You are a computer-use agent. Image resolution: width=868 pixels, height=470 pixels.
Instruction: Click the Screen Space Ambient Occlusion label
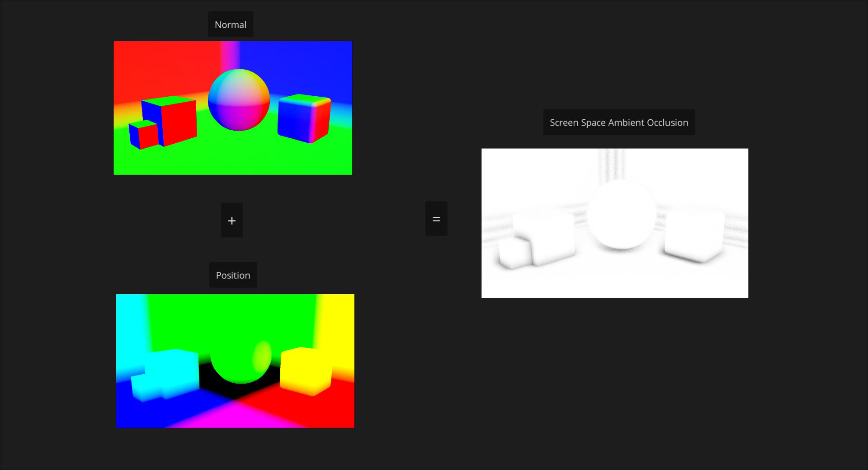pos(619,122)
